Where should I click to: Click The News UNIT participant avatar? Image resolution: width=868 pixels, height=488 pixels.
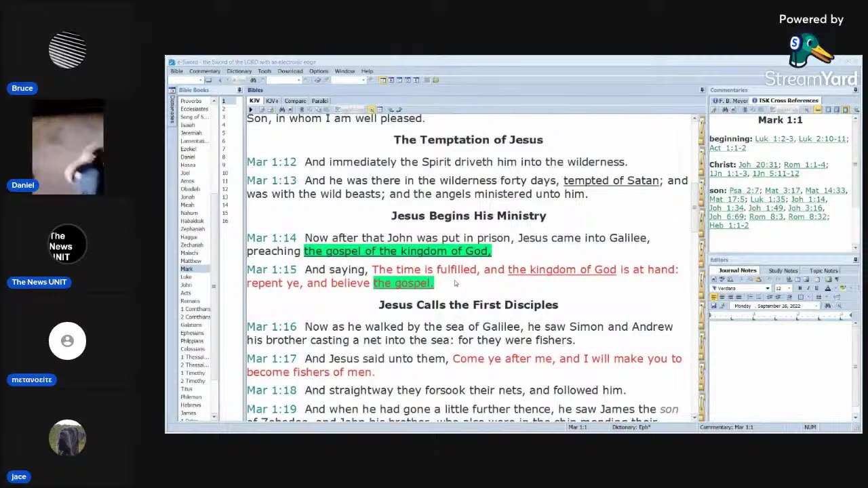pyautogui.click(x=67, y=244)
